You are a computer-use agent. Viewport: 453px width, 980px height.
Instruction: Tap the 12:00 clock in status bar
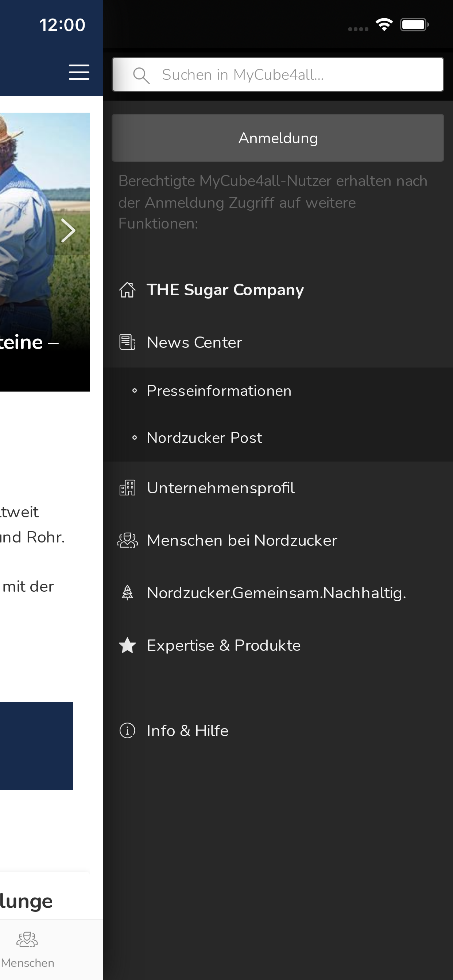coord(62,25)
